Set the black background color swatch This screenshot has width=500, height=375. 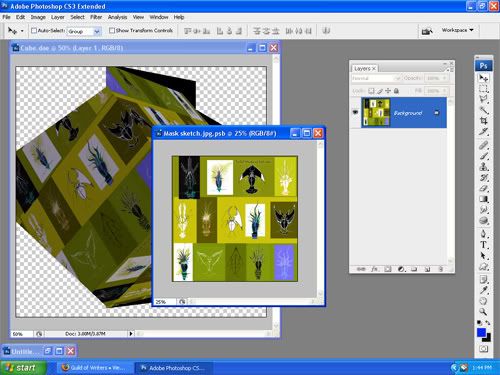(488, 338)
